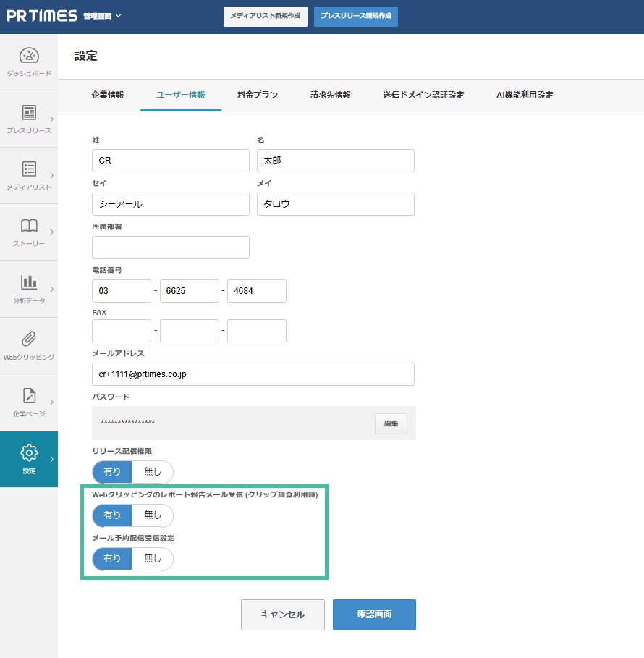This screenshot has width=644, height=658.
Task: Disable Web clipping report email with 無し
Action: (153, 515)
